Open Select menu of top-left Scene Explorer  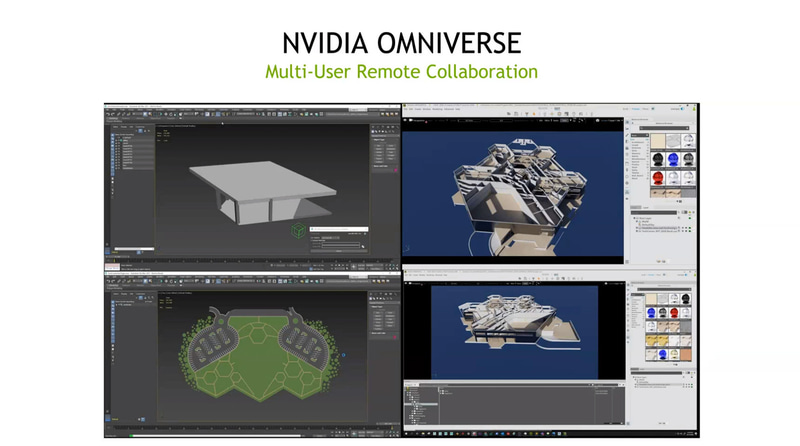click(115, 127)
